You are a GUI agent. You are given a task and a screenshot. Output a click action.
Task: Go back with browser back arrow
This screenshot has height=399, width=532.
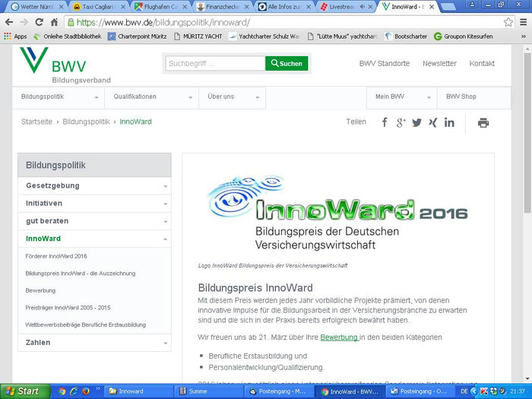9,22
